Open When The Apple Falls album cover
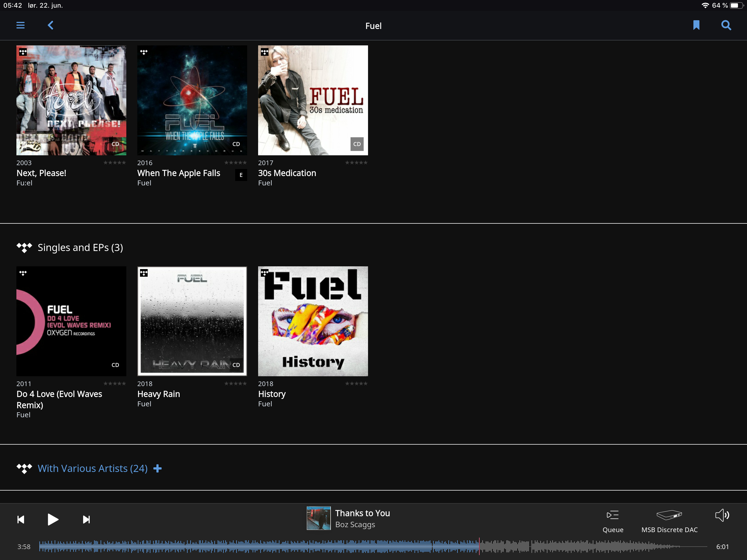Image resolution: width=747 pixels, height=560 pixels. [x=192, y=100]
